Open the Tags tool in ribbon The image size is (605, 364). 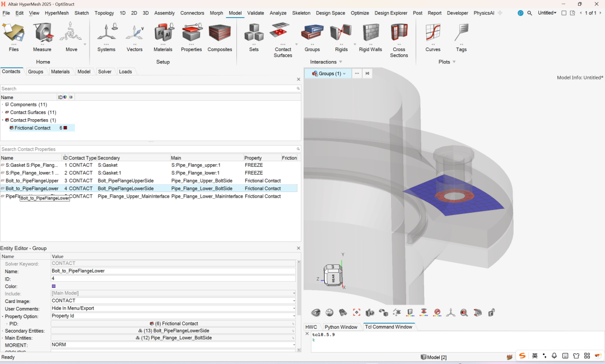click(x=461, y=34)
